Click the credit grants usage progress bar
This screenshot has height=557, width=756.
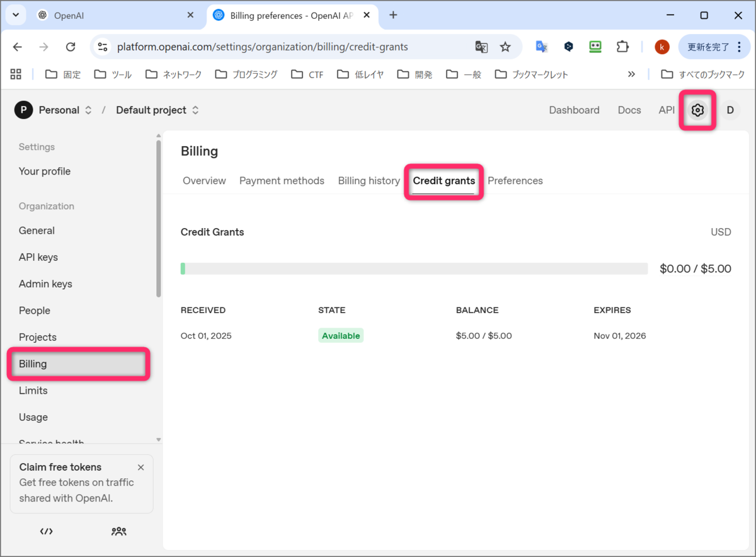tap(414, 268)
